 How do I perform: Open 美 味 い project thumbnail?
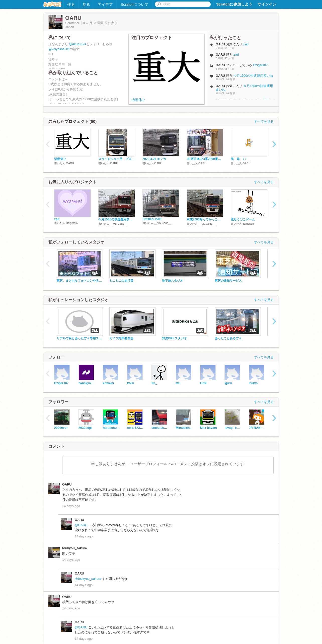pyautogui.click(x=249, y=143)
